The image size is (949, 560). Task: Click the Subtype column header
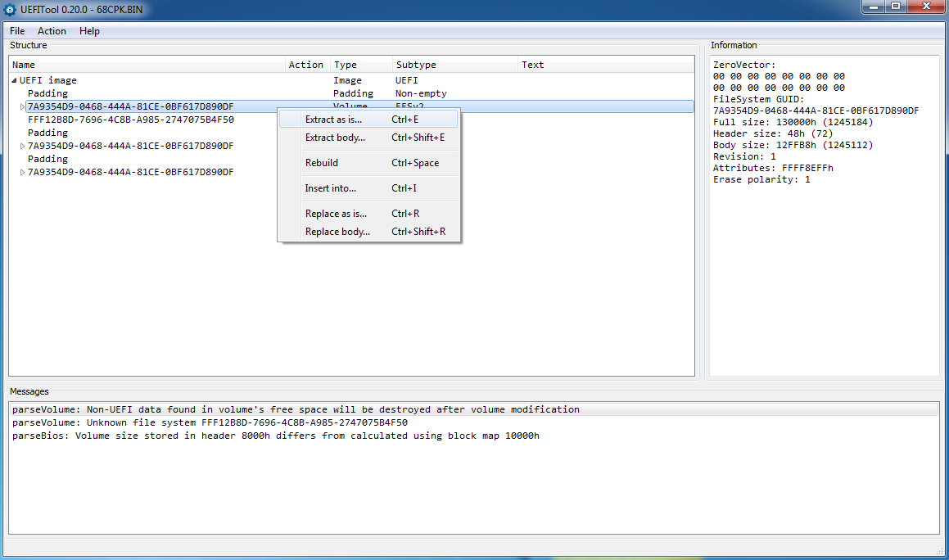455,65
